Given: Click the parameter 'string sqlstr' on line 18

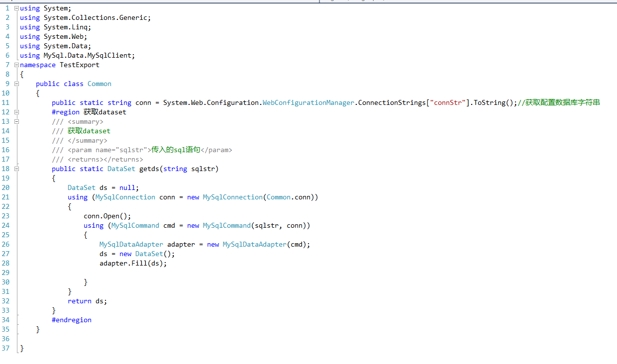Looking at the screenshot, I should pyautogui.click(x=189, y=169).
